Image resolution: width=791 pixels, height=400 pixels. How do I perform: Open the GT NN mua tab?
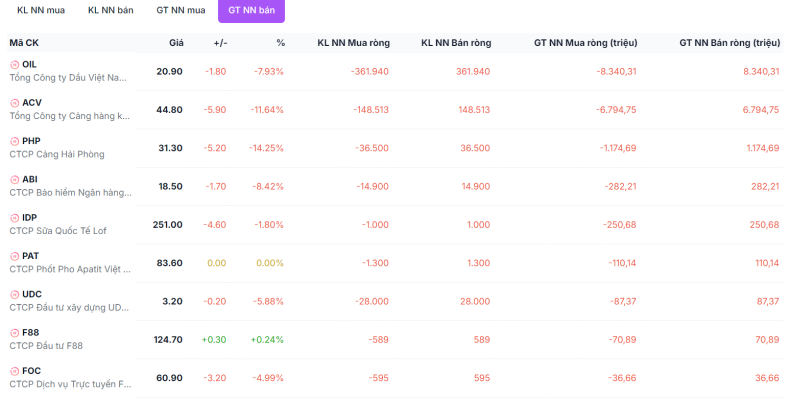point(181,10)
